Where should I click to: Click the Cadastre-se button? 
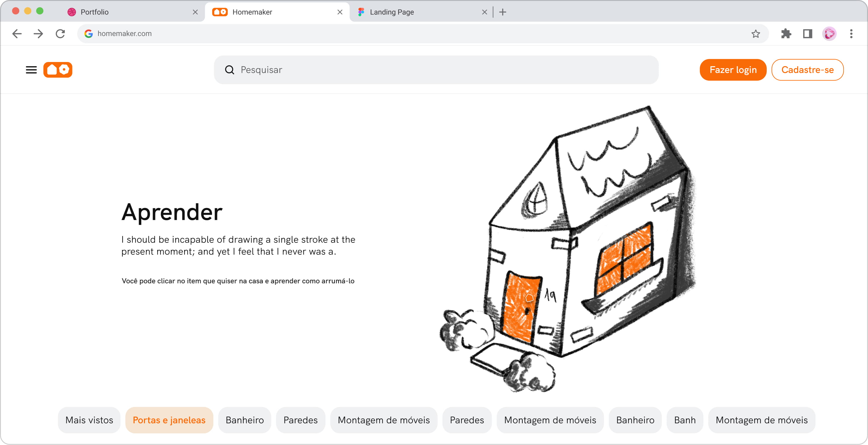tap(807, 70)
